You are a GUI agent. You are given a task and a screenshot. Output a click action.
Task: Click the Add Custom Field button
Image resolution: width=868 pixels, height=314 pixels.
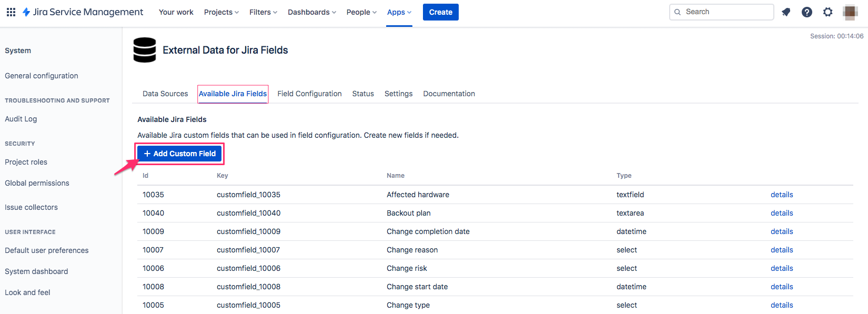(179, 154)
